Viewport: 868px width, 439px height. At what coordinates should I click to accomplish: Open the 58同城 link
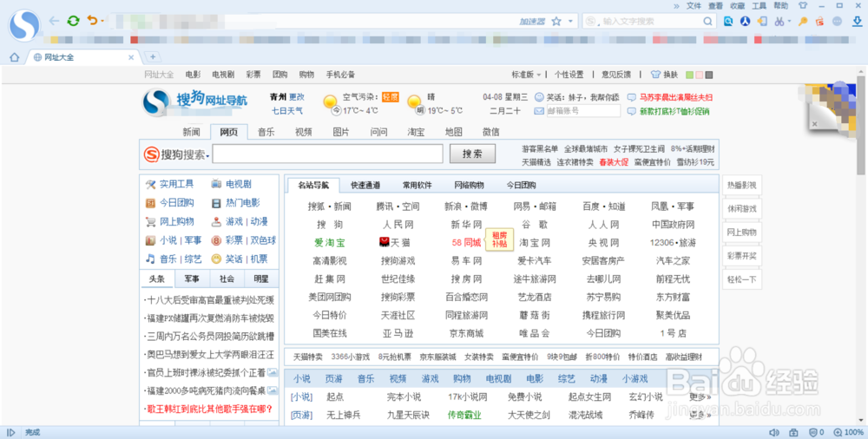pos(466,242)
